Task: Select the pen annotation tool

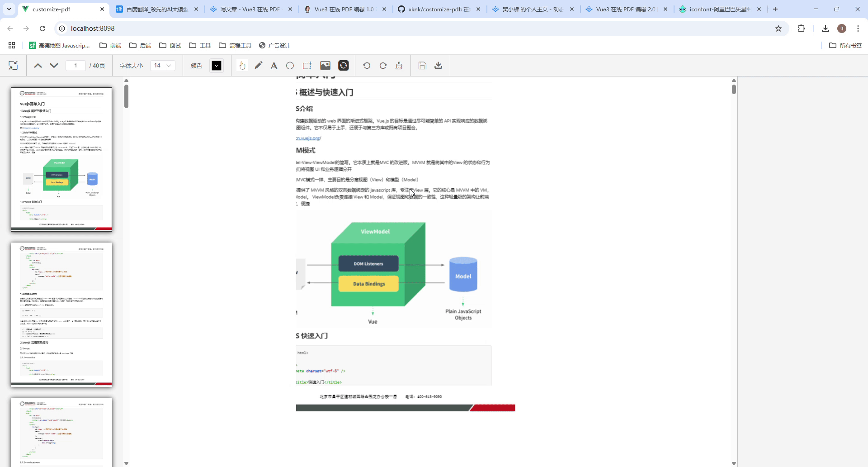Action: [258, 65]
